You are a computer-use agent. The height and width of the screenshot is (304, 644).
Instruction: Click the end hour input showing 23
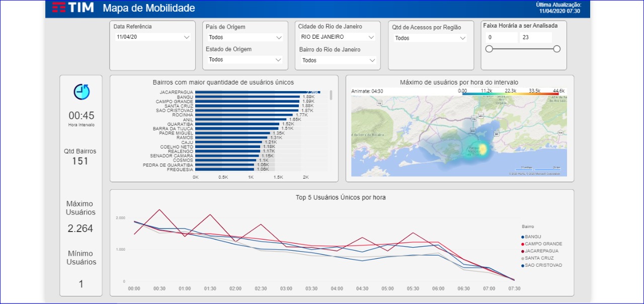(536, 37)
